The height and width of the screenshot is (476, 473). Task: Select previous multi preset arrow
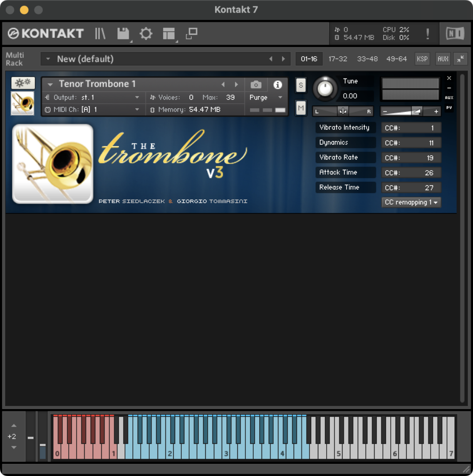coord(270,59)
